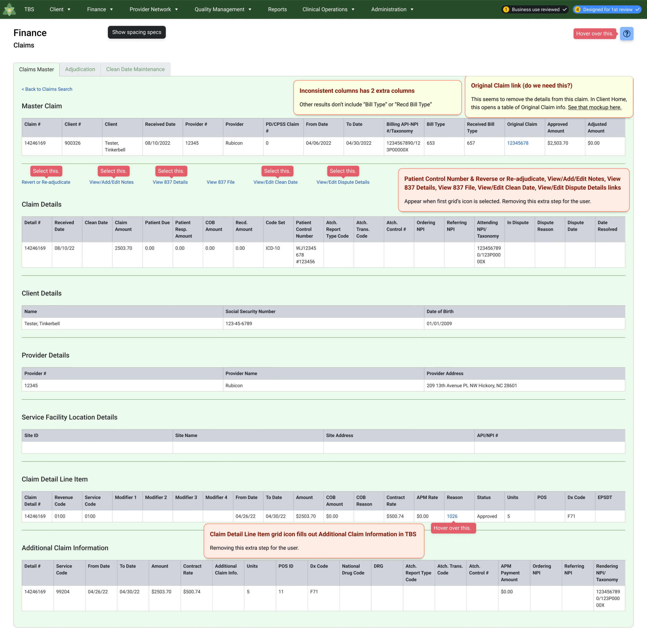Screen dimensions: 647x644
Task: Open View 837 Details link
Action: tap(170, 182)
